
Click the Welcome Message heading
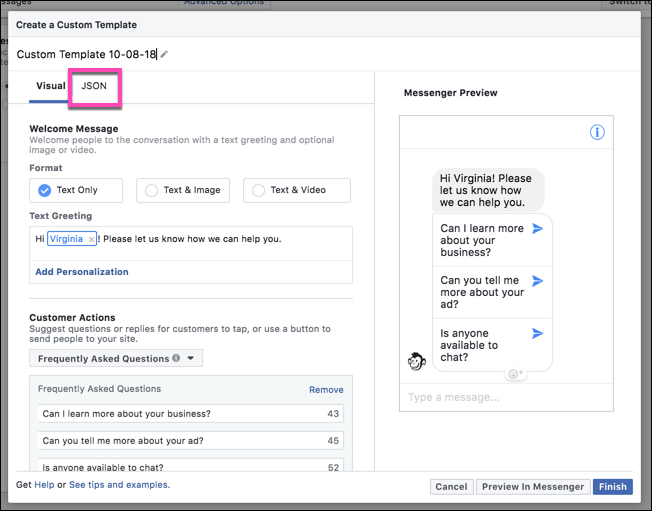point(74,128)
